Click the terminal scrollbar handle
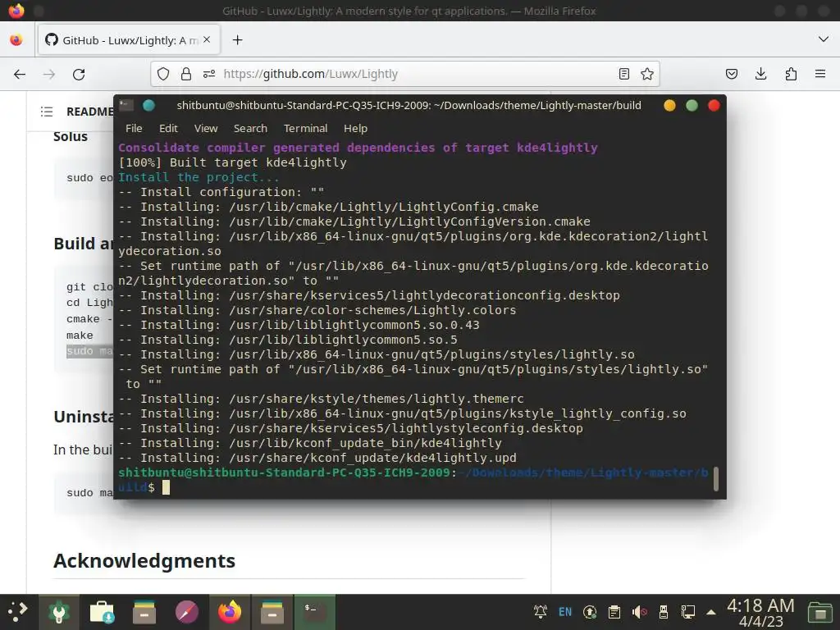Viewport: 840px width, 630px height. pyautogui.click(x=715, y=478)
